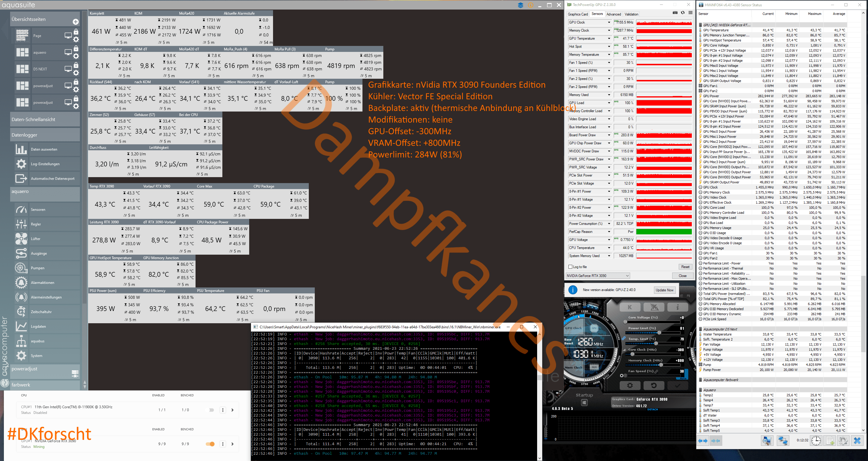Open aquasuite layered stack icon in title bar
Image resolution: width=868 pixels, height=461 pixels.
tap(521, 5)
